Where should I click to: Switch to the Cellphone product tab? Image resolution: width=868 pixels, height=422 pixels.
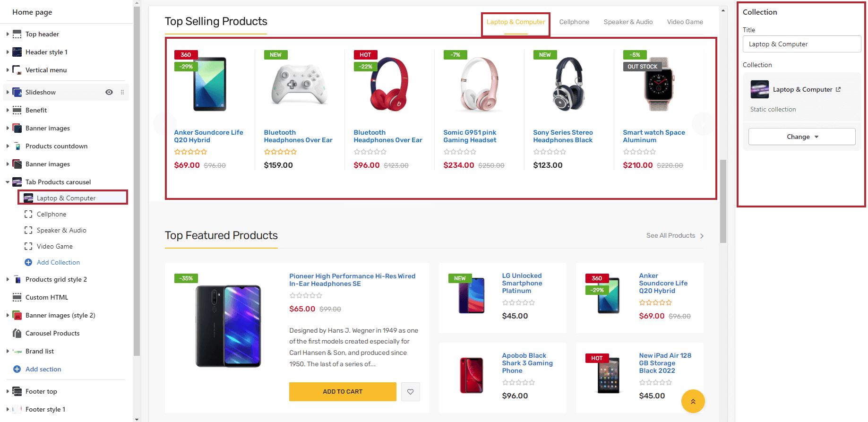pos(574,22)
